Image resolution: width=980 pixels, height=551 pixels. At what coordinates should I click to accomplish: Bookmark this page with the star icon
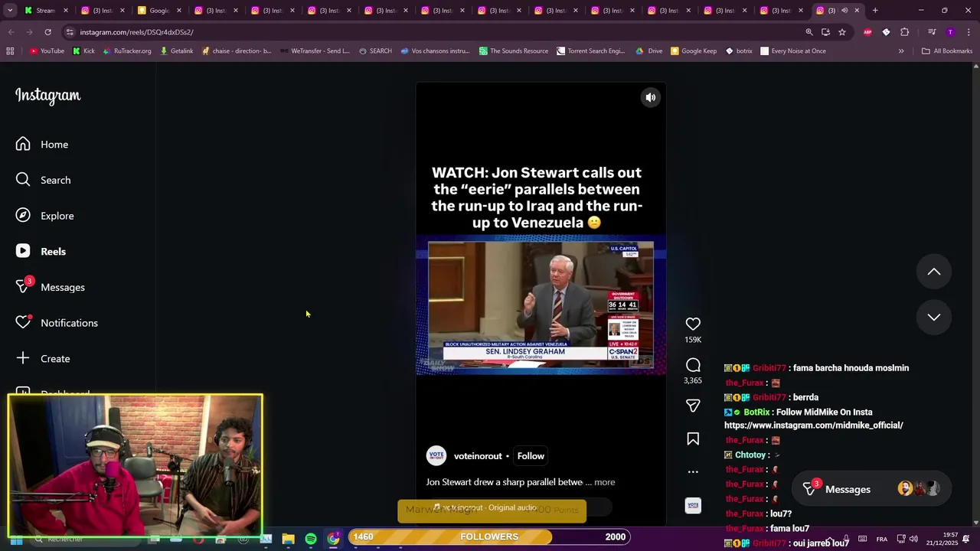tap(842, 32)
